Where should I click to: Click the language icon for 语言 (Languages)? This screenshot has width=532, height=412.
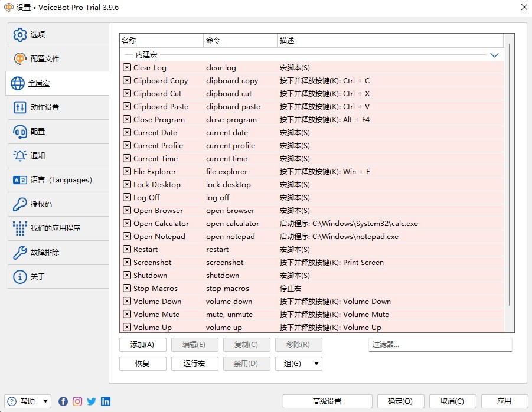pos(19,179)
